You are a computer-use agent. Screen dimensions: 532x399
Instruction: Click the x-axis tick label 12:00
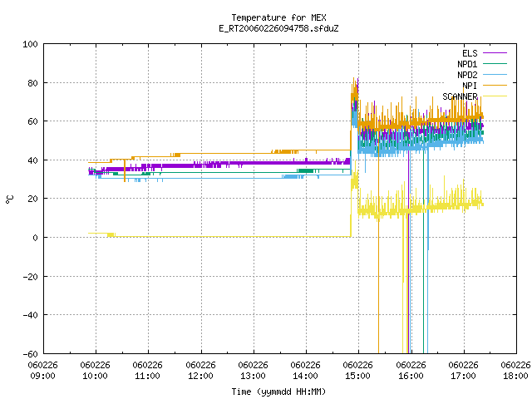tap(201, 376)
